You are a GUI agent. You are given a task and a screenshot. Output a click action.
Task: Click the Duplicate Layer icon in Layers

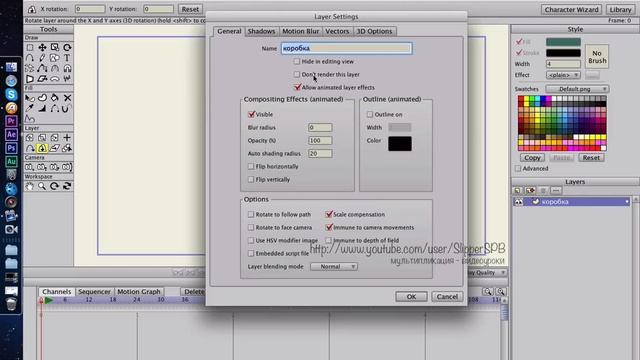pos(530,191)
